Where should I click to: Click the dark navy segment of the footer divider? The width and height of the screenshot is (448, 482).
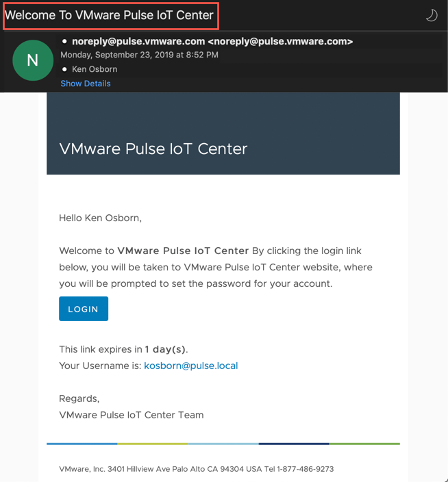tap(293, 444)
